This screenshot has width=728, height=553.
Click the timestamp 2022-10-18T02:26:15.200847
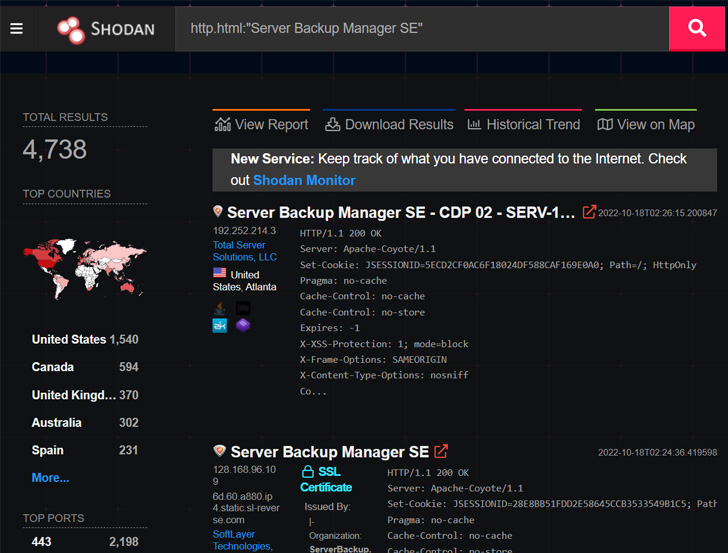click(657, 213)
